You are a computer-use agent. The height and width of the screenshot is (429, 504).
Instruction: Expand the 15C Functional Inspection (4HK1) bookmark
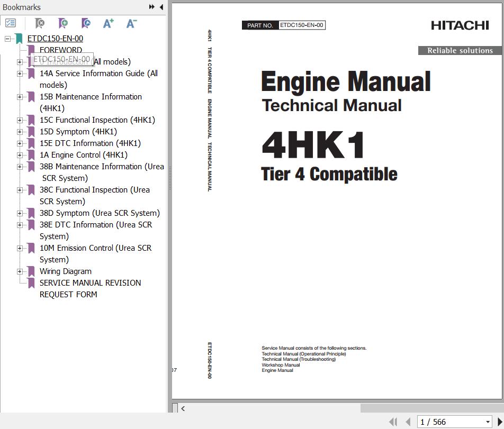coord(20,120)
